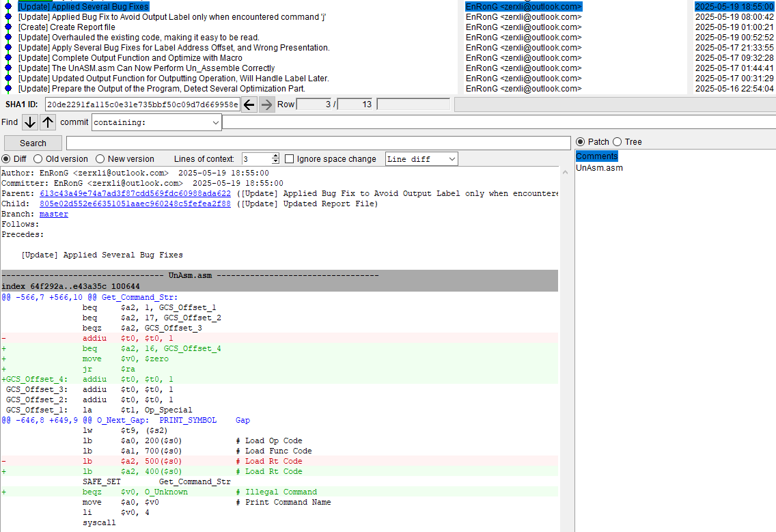Find previous match with up arrow
This screenshot has width=776, height=532.
47,122
